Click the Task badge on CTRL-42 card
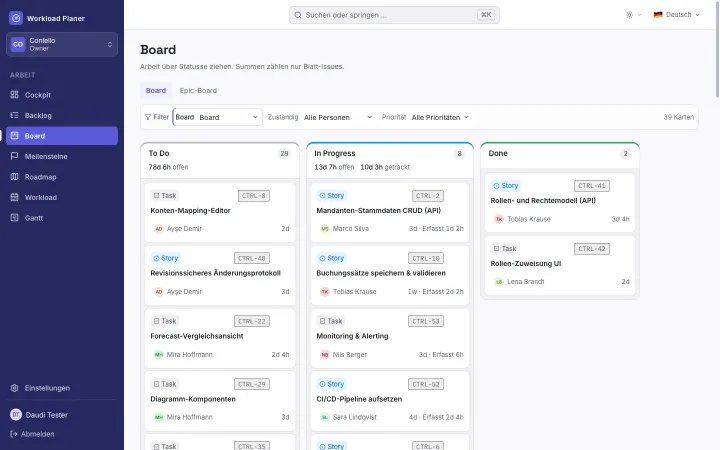The image size is (720, 450). (505, 248)
